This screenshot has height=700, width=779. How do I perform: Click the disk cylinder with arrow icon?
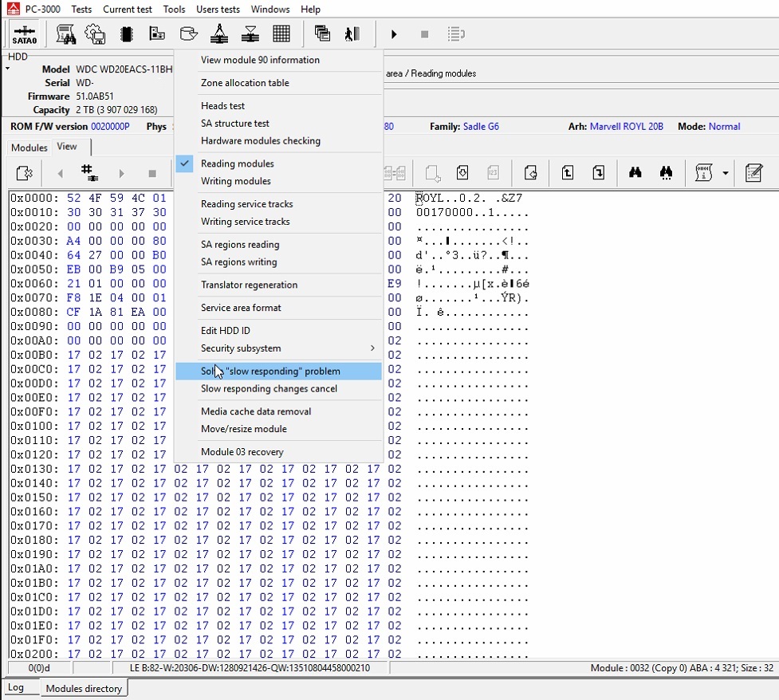188,34
